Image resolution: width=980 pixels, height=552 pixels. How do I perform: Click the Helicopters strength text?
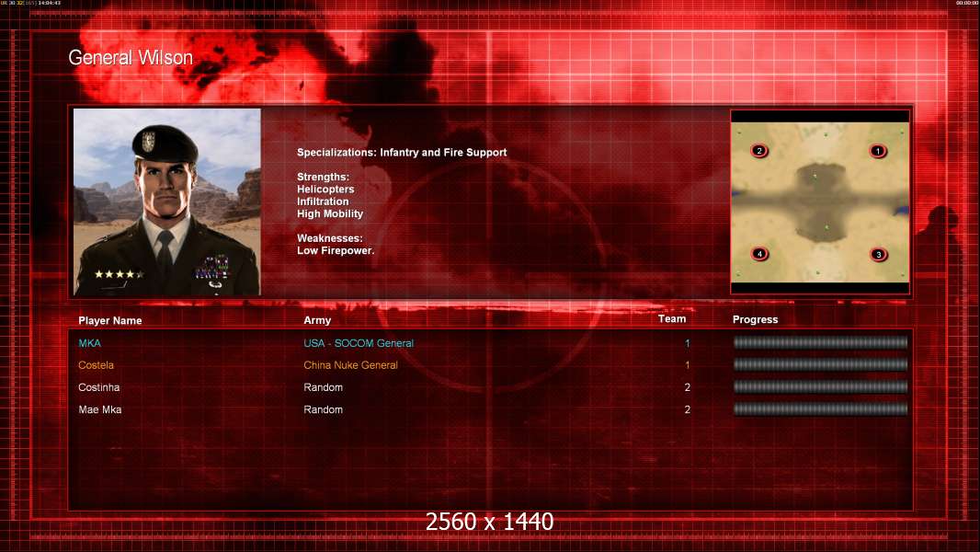[x=325, y=190]
